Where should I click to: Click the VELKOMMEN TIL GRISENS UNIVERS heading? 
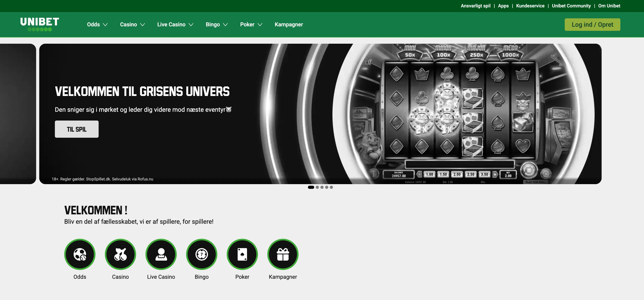click(142, 91)
